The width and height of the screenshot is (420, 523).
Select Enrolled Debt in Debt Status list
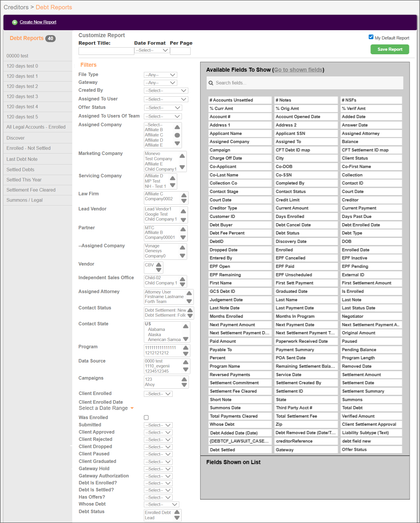[x=158, y=513]
